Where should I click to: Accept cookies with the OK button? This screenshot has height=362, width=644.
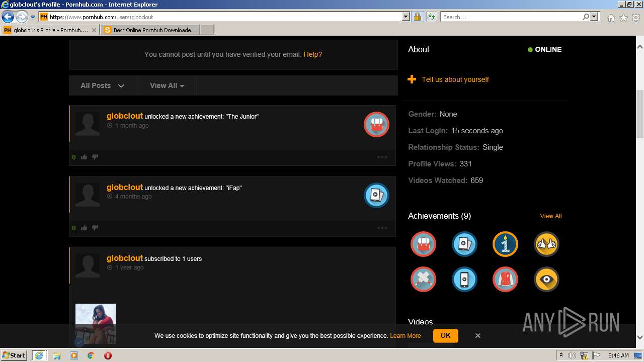[x=445, y=335]
